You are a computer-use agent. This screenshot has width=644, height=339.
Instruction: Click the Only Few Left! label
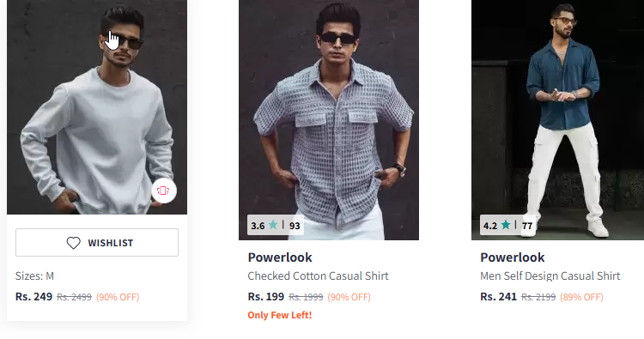point(280,315)
